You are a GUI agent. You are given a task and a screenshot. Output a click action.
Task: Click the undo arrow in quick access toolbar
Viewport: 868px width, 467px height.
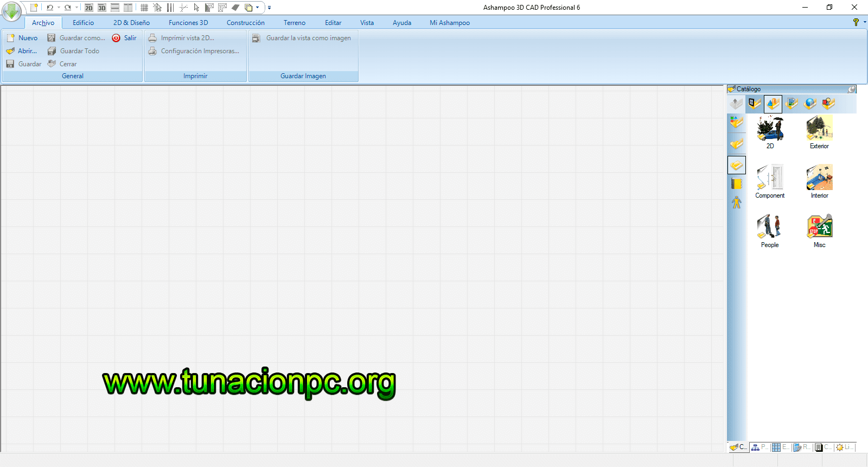[50, 8]
